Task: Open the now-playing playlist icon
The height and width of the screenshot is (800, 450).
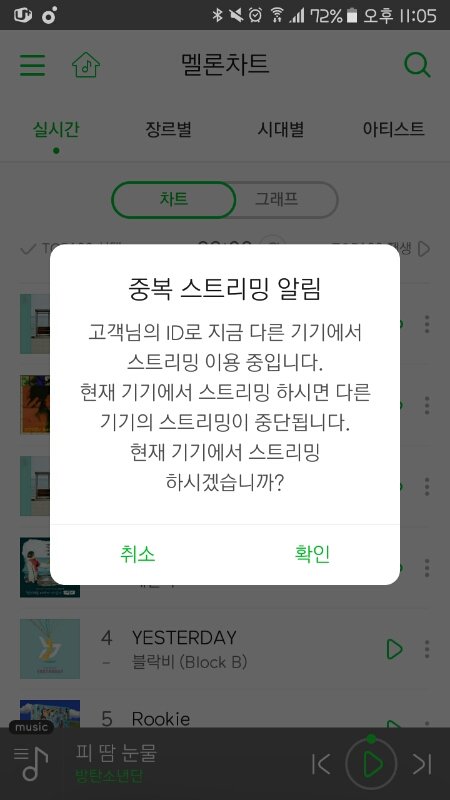Action: 31,763
